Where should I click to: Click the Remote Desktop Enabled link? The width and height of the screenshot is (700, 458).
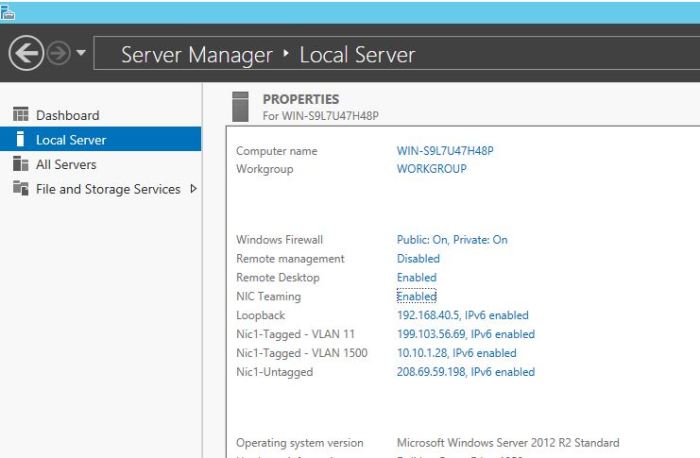point(416,278)
